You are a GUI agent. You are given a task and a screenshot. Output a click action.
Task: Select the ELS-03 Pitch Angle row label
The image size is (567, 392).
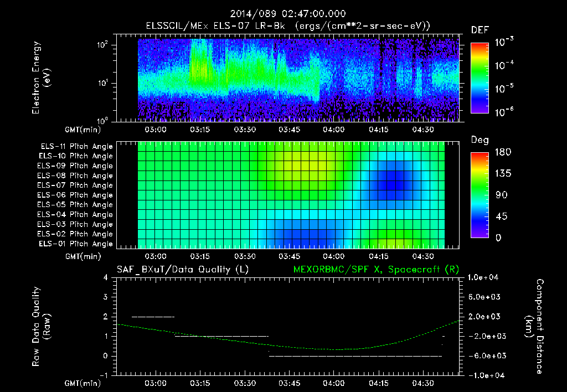(x=75, y=225)
